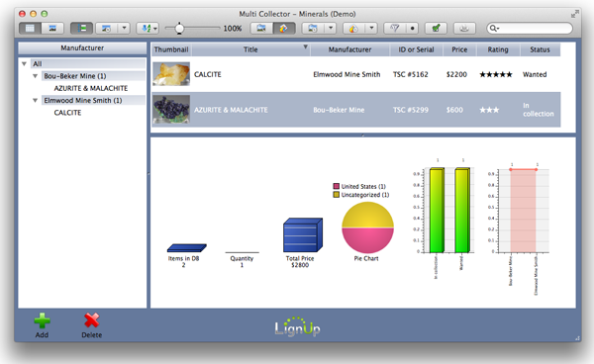Adjust the thumbnail zoom slider knob

tap(179, 28)
